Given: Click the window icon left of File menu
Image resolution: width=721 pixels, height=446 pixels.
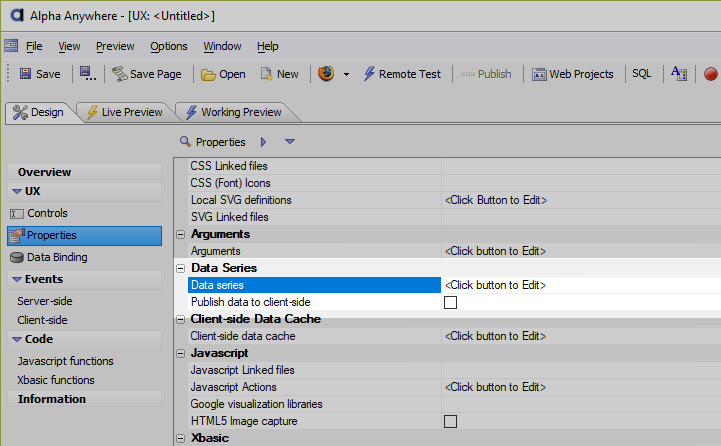Looking at the screenshot, I should click(x=11, y=46).
